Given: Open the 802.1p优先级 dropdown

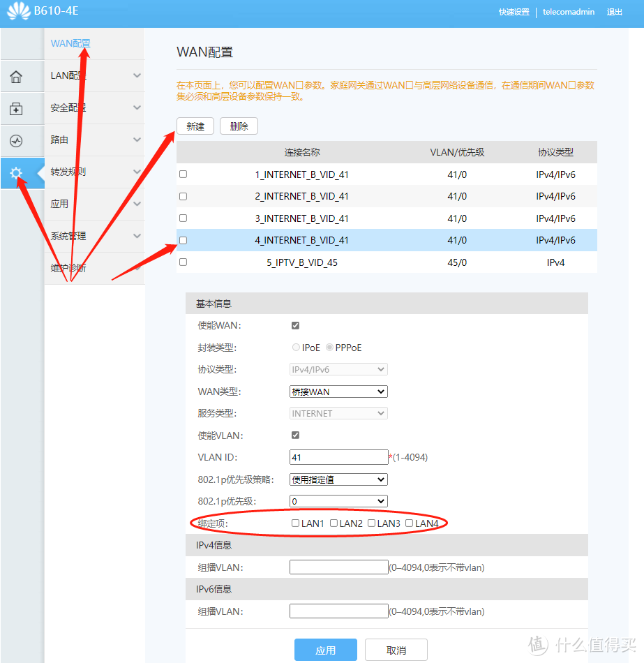Looking at the screenshot, I should [x=338, y=501].
